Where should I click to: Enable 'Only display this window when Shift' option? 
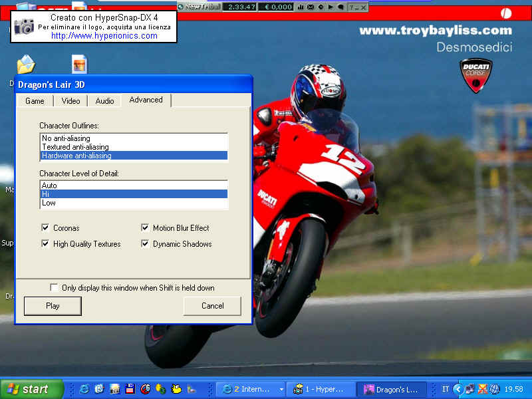pos(54,288)
